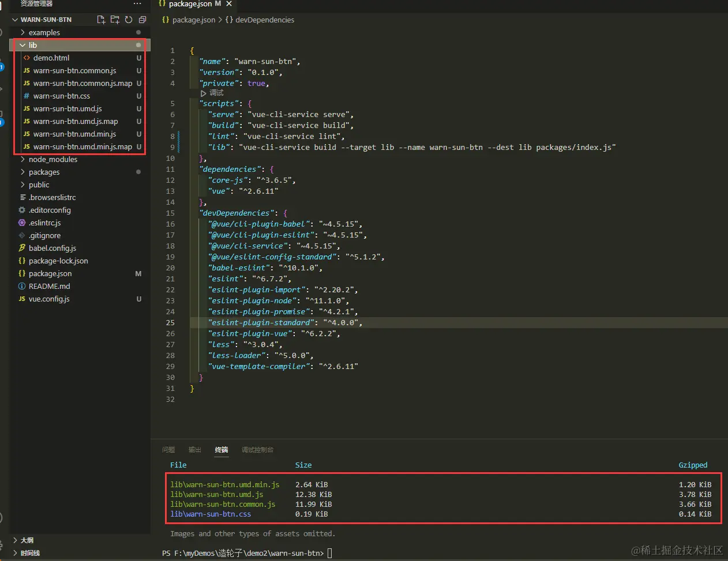
Task: Click lib\warn-sun-btn.umd.js in terminal output
Action: [217, 495]
